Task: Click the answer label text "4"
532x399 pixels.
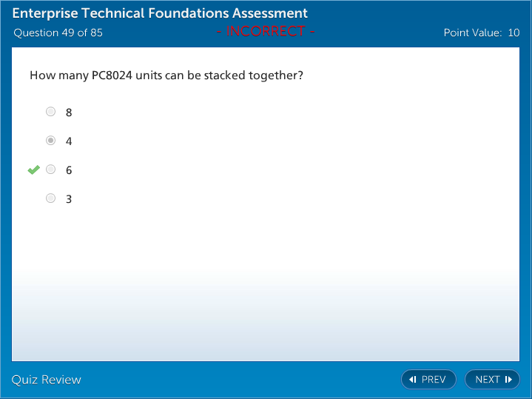Action: [69, 141]
